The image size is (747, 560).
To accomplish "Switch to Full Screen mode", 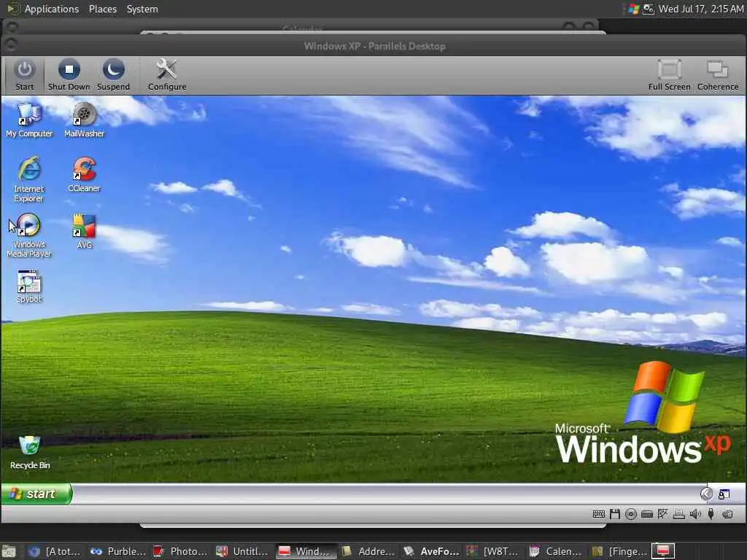I will coord(669,75).
